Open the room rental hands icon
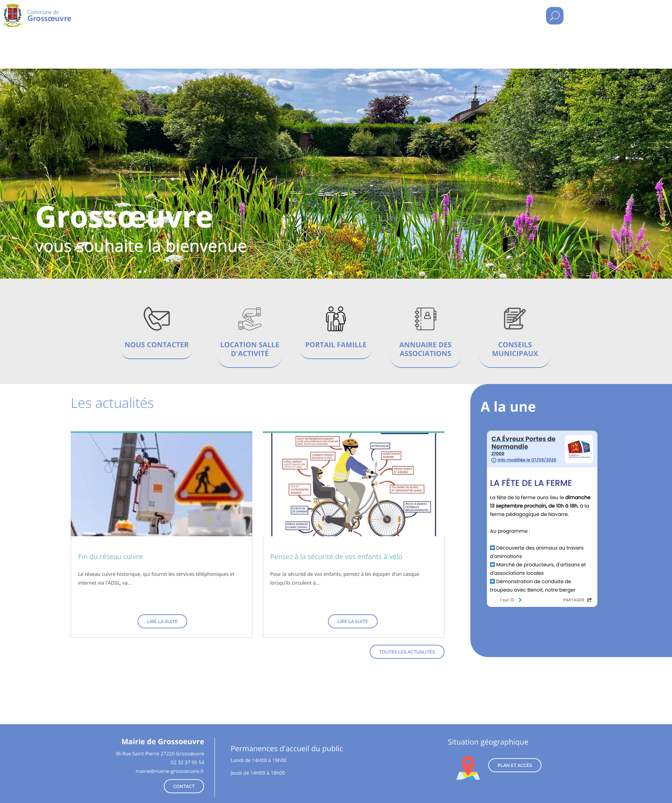 (x=250, y=319)
